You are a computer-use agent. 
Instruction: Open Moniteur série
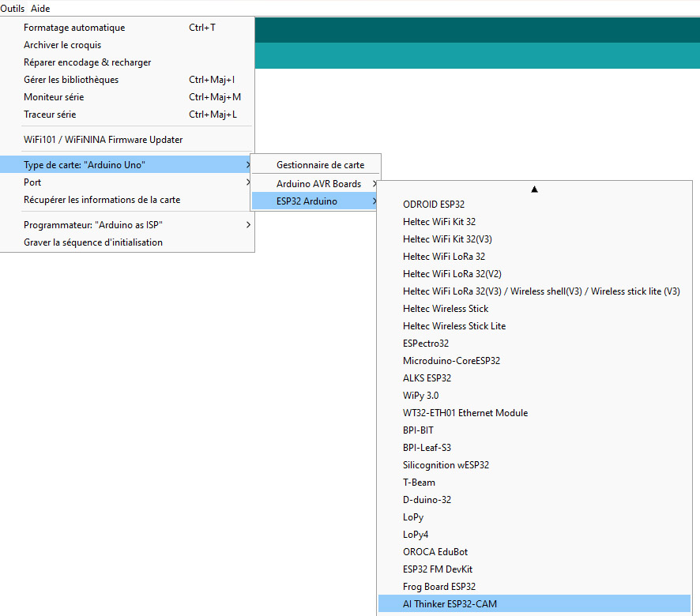(x=127, y=97)
